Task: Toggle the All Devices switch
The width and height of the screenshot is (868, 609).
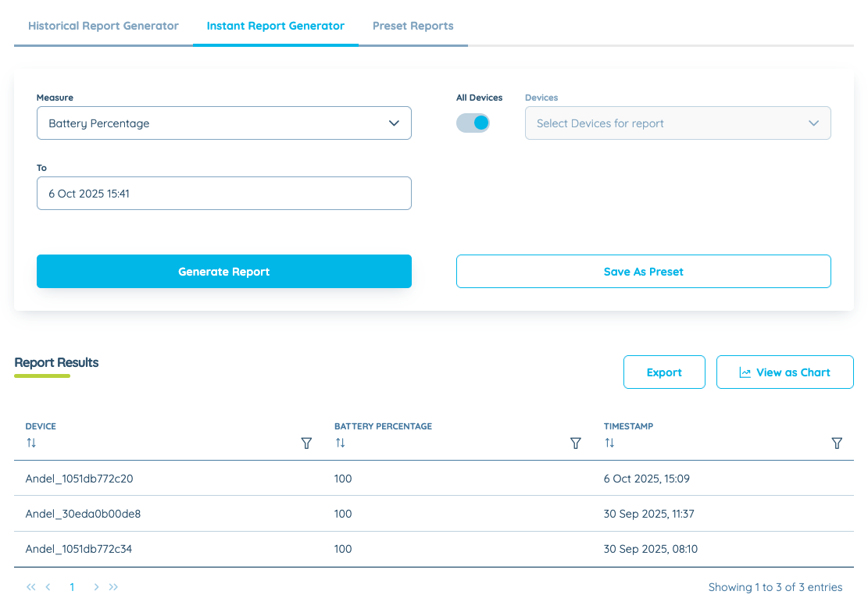Action: [473, 123]
